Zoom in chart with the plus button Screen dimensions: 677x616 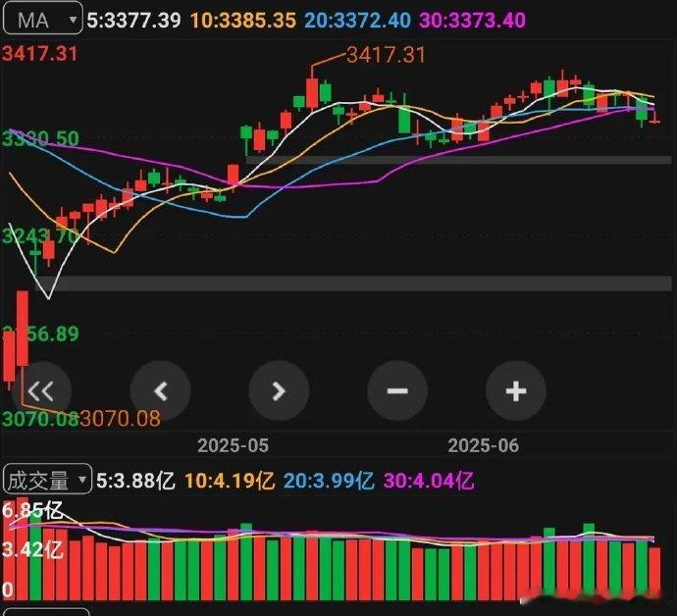516,391
